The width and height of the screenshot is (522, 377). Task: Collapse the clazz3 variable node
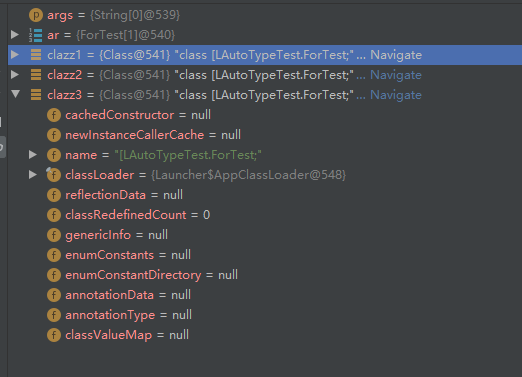15,94
